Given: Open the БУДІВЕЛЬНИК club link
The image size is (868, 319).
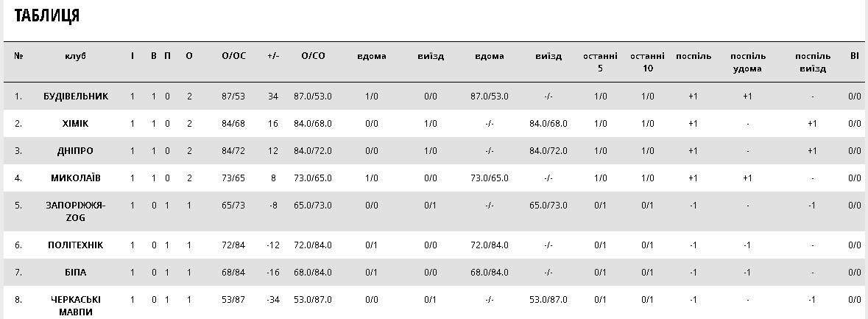Looking at the screenshot, I should click(x=76, y=96).
